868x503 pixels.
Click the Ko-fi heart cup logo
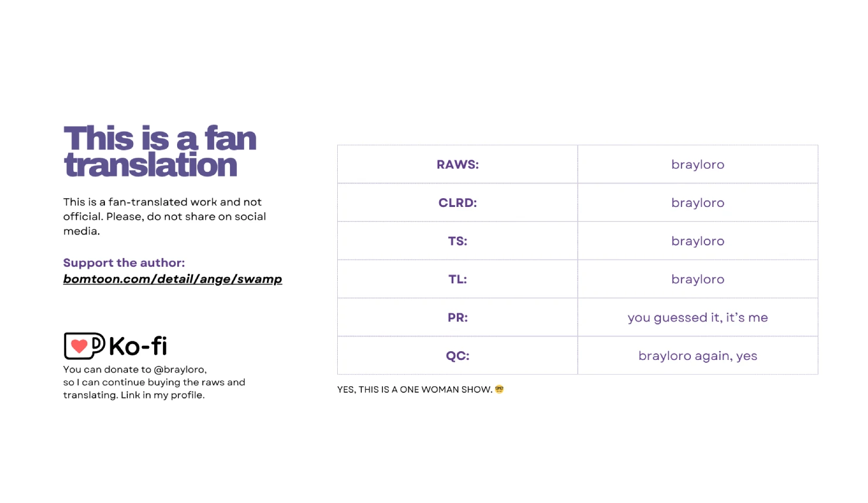[x=84, y=346]
